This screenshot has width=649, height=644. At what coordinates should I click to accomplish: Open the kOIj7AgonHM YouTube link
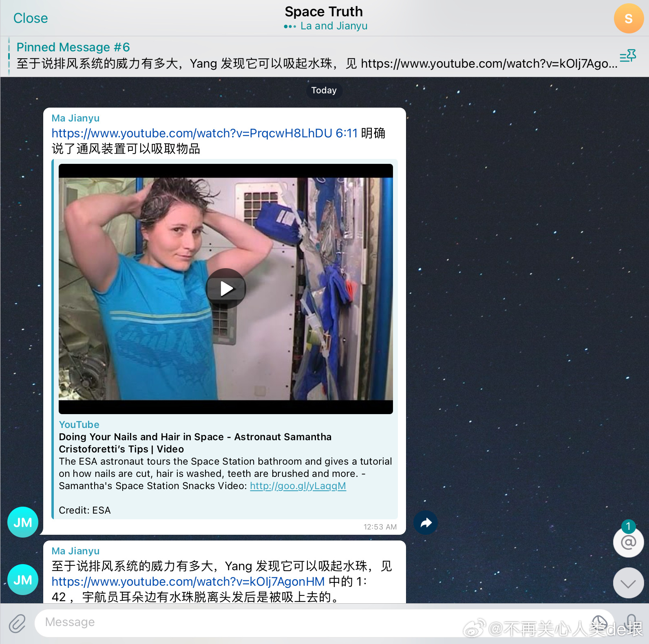coord(188,582)
